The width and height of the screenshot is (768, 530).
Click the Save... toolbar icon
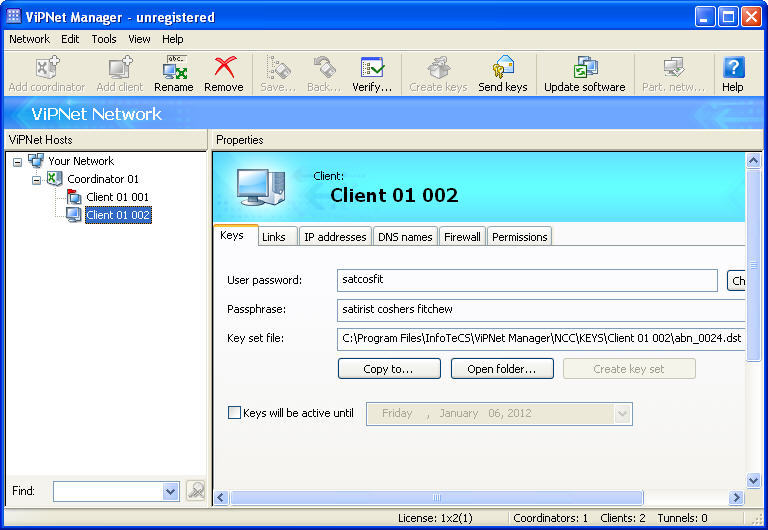click(x=278, y=67)
